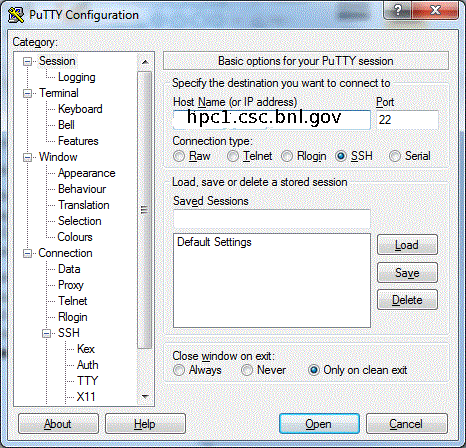Open the Proxy category

(x=70, y=285)
